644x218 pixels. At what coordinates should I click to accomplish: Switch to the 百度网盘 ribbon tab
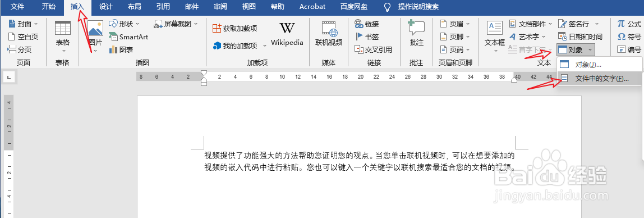pos(354,7)
